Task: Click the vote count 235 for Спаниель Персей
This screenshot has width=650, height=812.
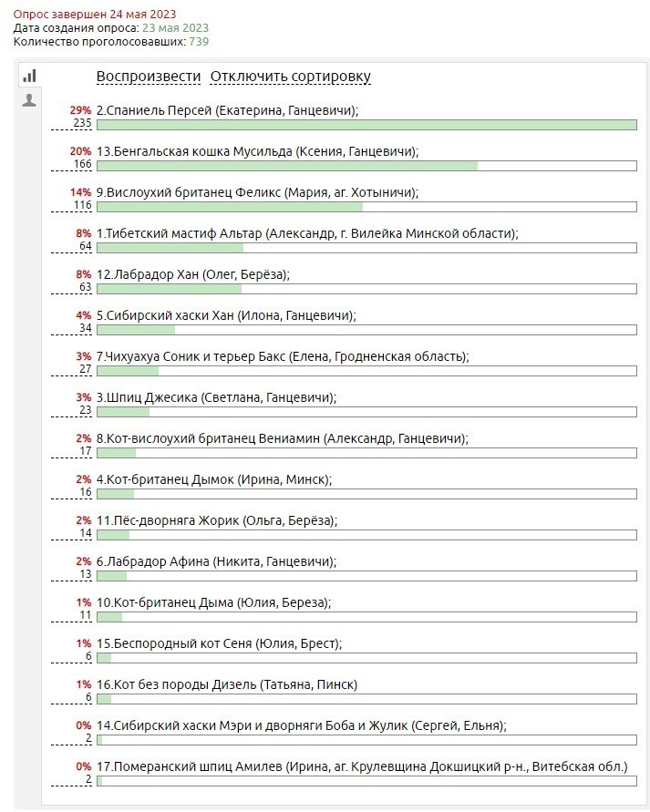Action: [x=82, y=123]
